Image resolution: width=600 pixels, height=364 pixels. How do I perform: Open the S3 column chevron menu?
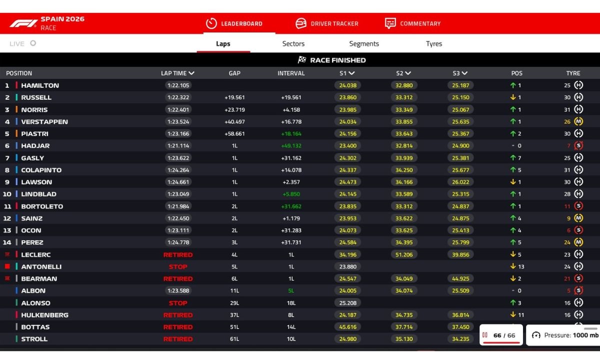coord(464,73)
